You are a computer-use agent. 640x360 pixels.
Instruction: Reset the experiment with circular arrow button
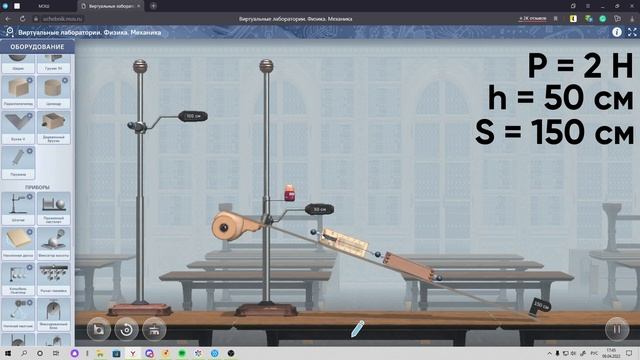click(126, 329)
